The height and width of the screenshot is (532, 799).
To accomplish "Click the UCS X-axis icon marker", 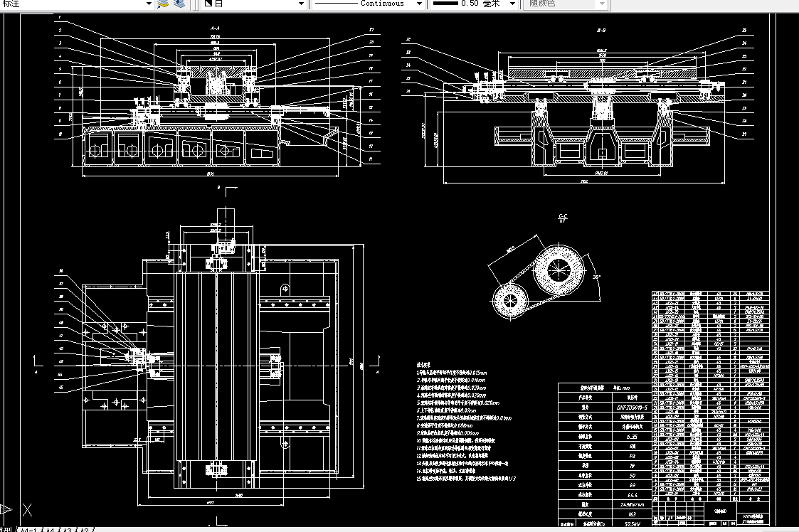I will coord(28,509).
